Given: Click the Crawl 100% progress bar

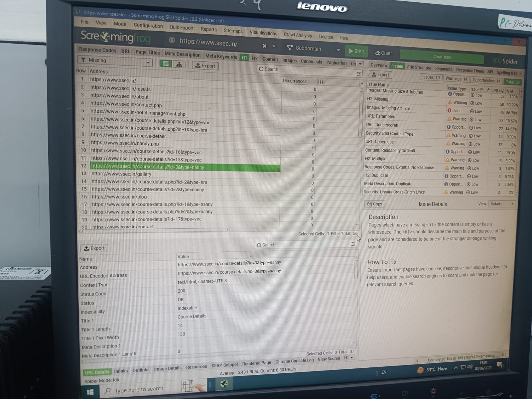Looking at the screenshot, I should (x=442, y=57).
